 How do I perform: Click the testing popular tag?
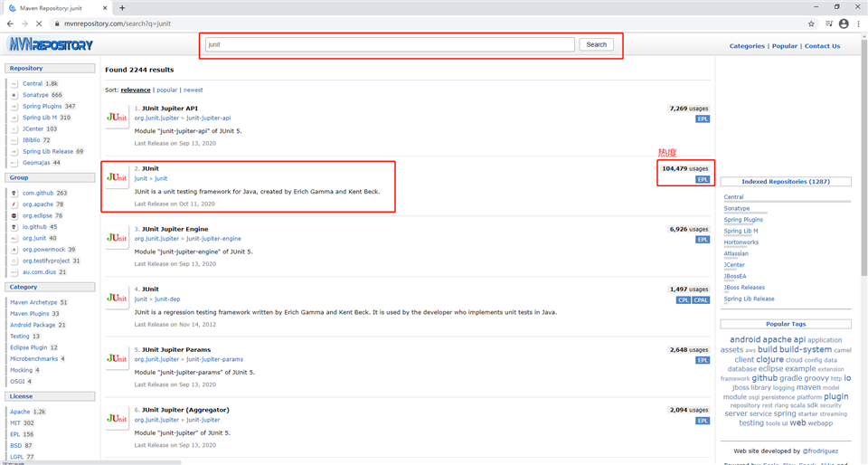(x=751, y=422)
